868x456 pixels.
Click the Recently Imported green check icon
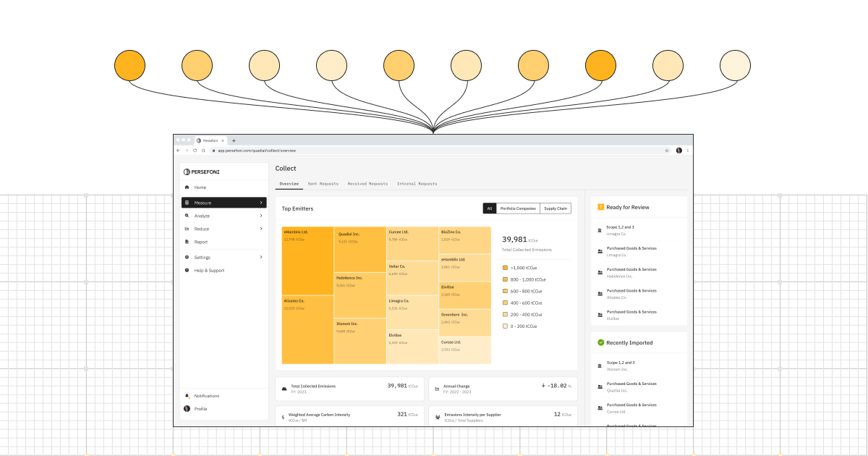click(x=600, y=342)
